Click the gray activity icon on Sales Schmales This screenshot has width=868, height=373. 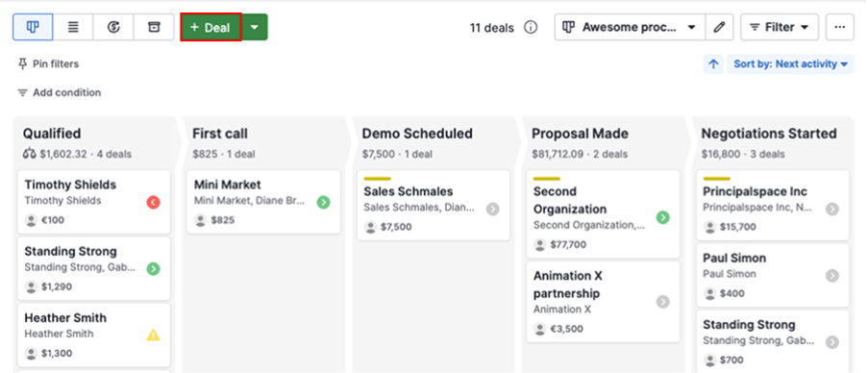pos(493,210)
